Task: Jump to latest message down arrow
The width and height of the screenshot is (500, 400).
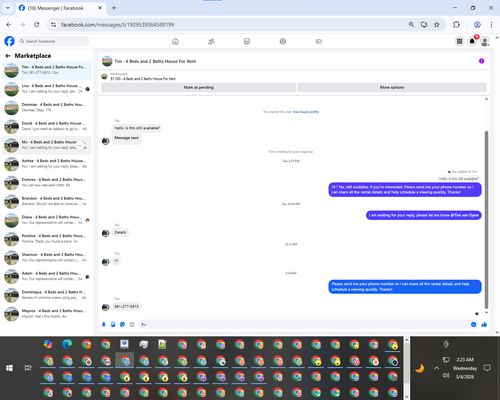Action: 486,313
